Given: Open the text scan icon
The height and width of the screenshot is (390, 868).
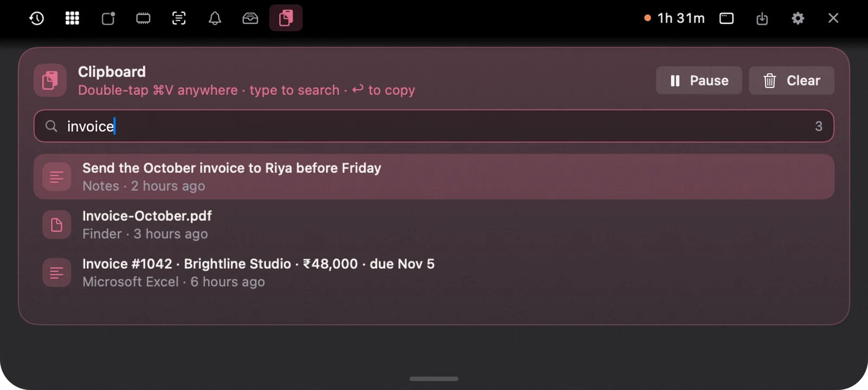Looking at the screenshot, I should click(179, 18).
